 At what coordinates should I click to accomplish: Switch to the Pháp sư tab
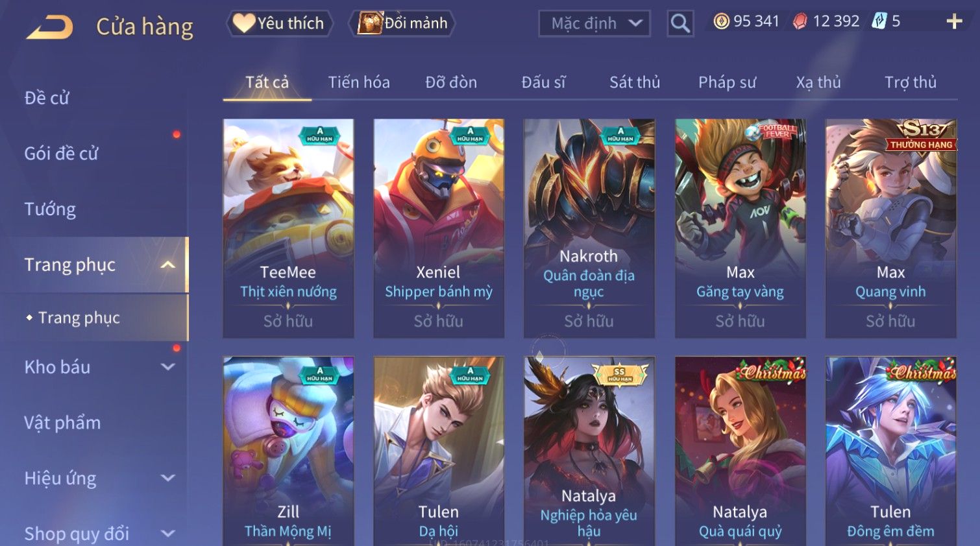(x=727, y=82)
